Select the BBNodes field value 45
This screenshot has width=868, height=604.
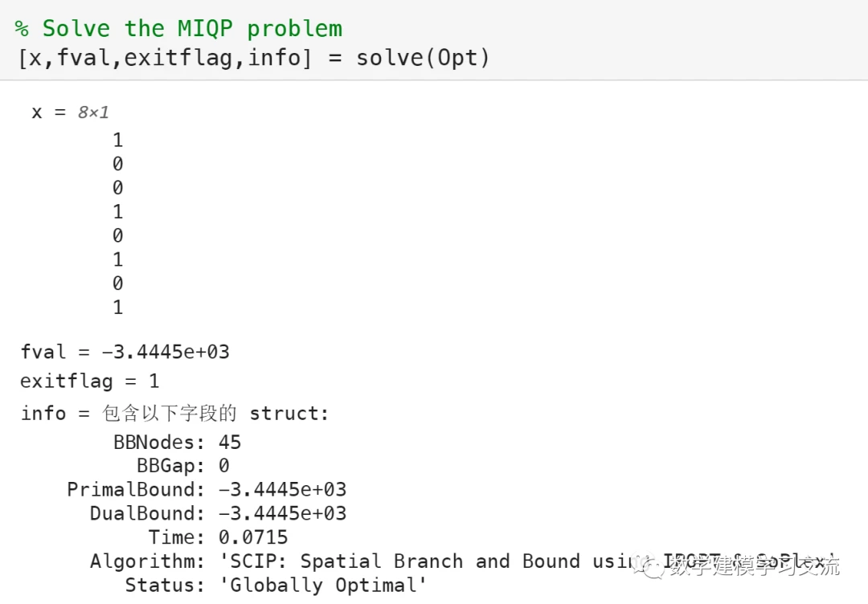tap(230, 443)
